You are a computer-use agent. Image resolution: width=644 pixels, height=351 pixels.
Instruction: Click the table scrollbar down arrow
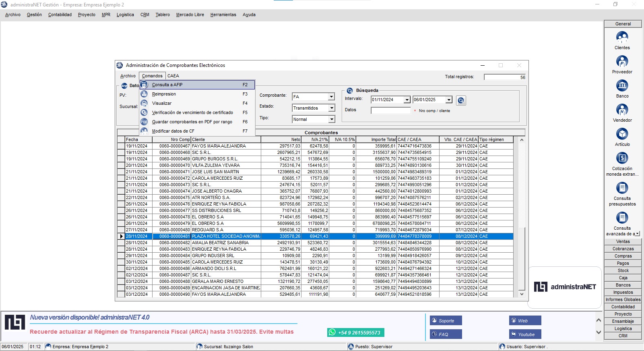(x=522, y=294)
